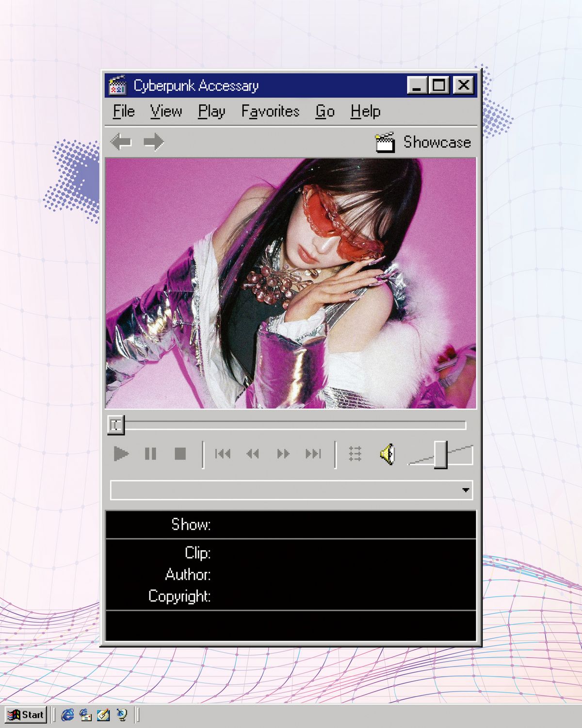
Task: Skip to the next track
Action: point(313,454)
